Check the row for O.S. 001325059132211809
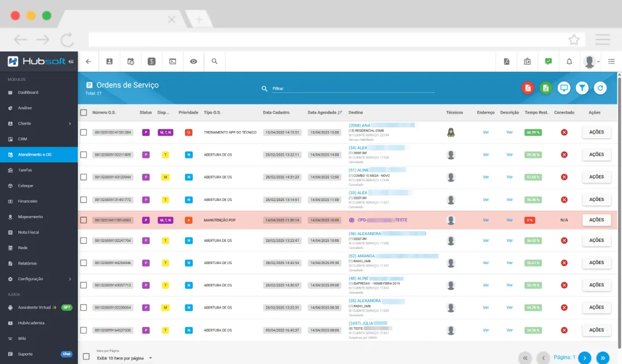This screenshot has height=364, width=622. point(83,154)
